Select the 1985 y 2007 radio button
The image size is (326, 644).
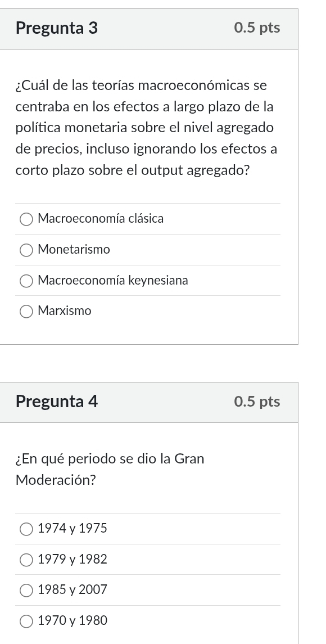click(25, 590)
